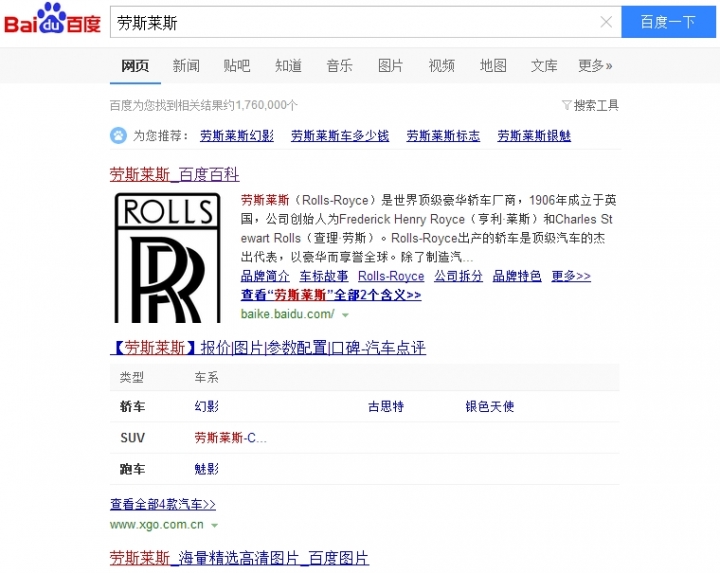720x573 pixels.
Task: Click the baike.baidu.com/ URL
Action: click(x=287, y=314)
